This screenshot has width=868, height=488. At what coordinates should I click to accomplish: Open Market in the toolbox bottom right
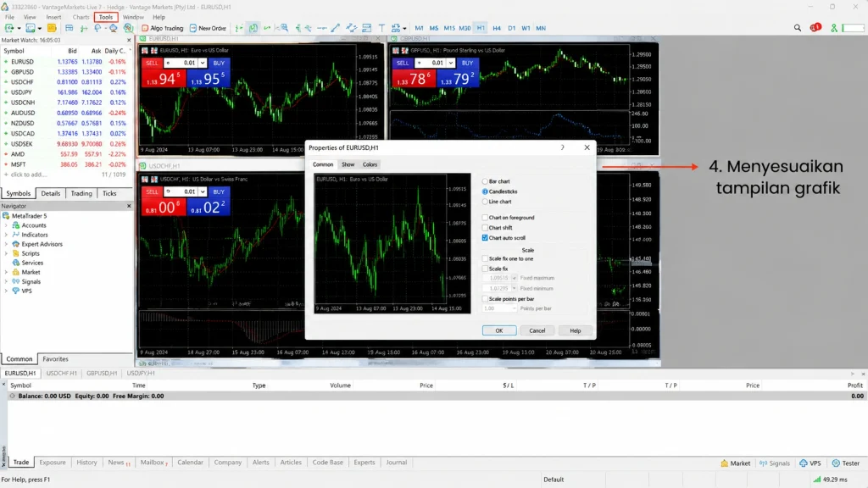click(735, 463)
